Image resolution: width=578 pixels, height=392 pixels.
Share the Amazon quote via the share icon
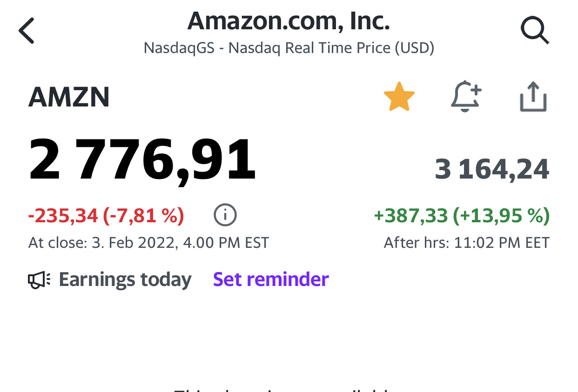[x=533, y=97]
